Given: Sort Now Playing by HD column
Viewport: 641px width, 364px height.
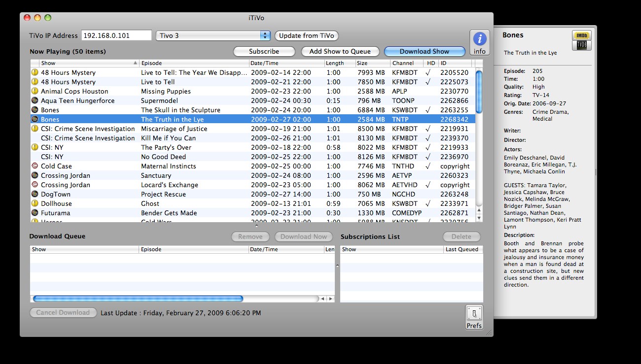Looking at the screenshot, I should point(431,63).
